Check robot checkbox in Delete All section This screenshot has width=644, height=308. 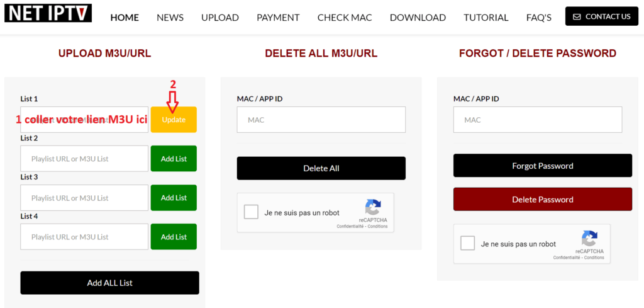pos(251,212)
